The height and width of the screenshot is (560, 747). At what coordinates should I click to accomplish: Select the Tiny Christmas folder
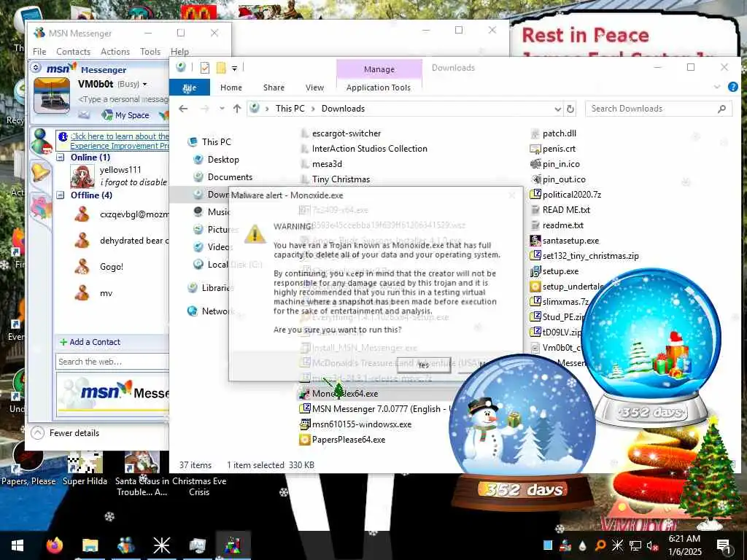point(341,179)
